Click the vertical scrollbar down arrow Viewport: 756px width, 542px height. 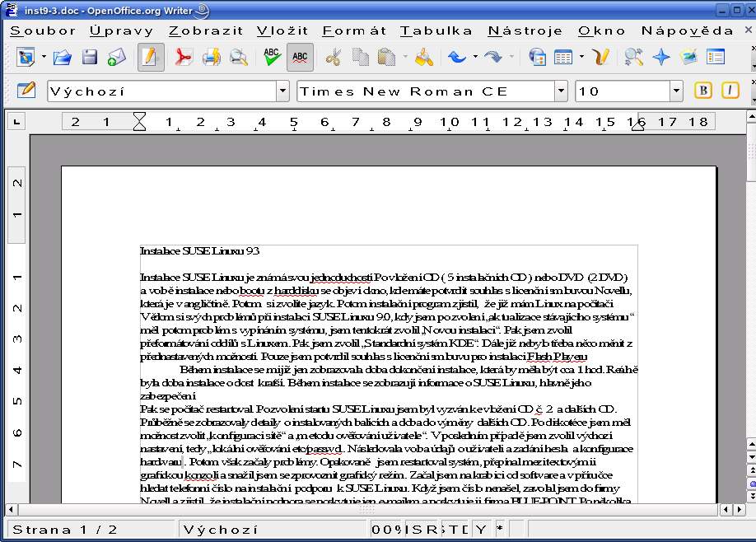[x=752, y=456]
